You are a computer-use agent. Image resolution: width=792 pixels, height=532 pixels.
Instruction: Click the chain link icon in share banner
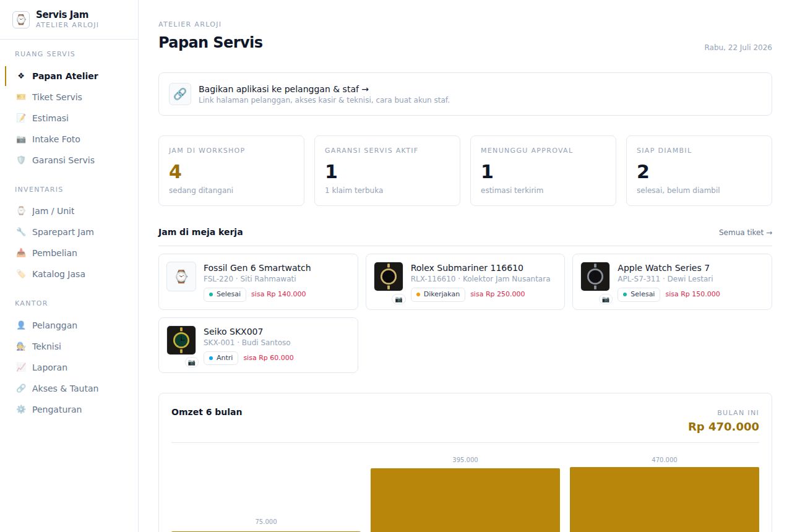(180, 94)
